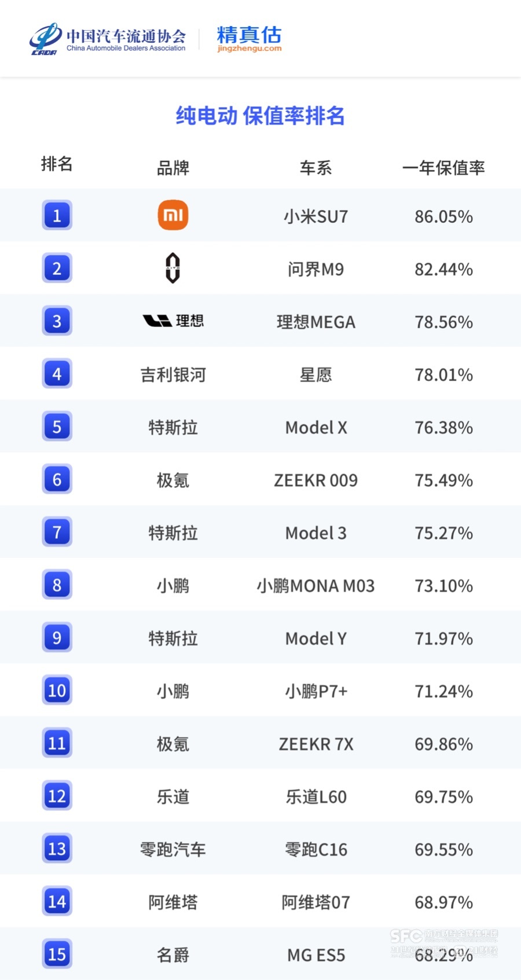Click the 品牌 column header
Screen dimensions: 521x980
(x=173, y=168)
